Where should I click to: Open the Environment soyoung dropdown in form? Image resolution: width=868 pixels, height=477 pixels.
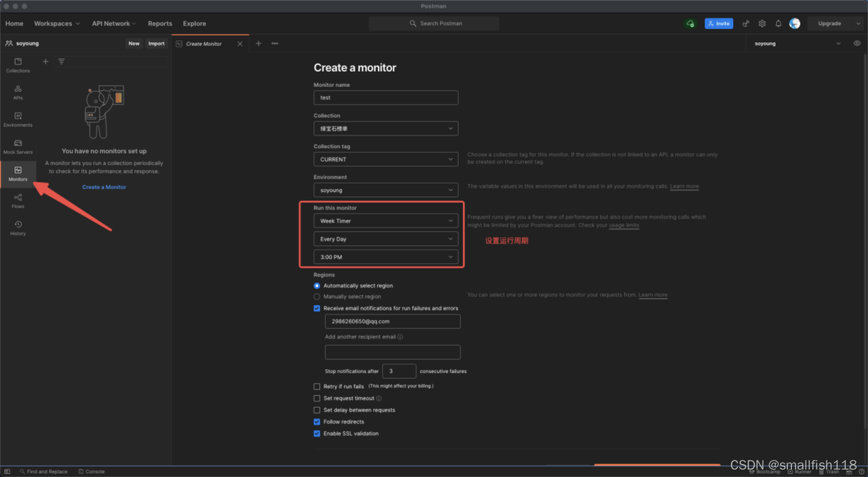point(386,190)
